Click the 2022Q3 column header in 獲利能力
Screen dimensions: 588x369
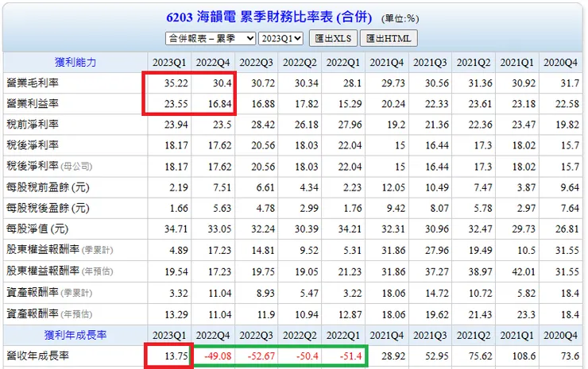coord(256,63)
